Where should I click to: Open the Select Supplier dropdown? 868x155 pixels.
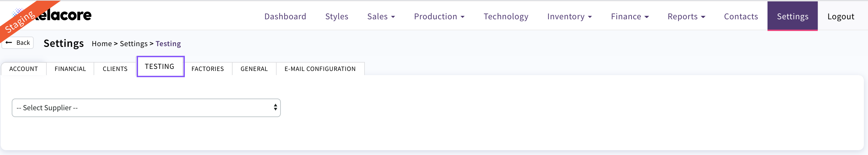(146, 108)
